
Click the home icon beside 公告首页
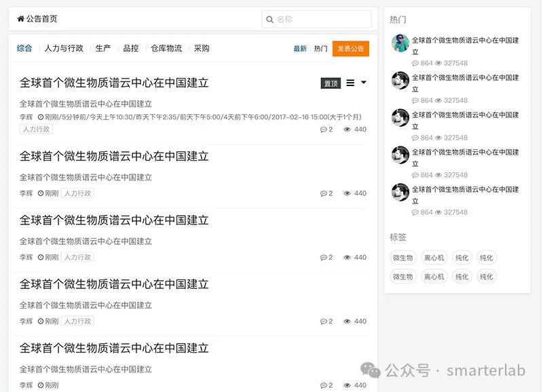pyautogui.click(x=21, y=19)
